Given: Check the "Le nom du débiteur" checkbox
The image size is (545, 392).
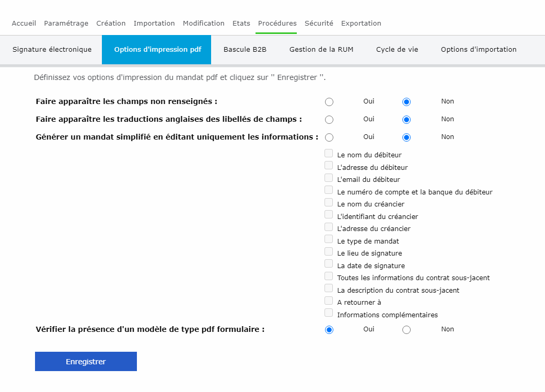Looking at the screenshot, I should 329,153.
